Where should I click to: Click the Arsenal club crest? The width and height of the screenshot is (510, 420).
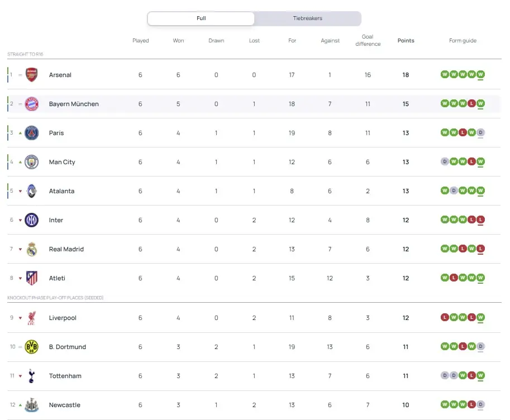(x=32, y=75)
